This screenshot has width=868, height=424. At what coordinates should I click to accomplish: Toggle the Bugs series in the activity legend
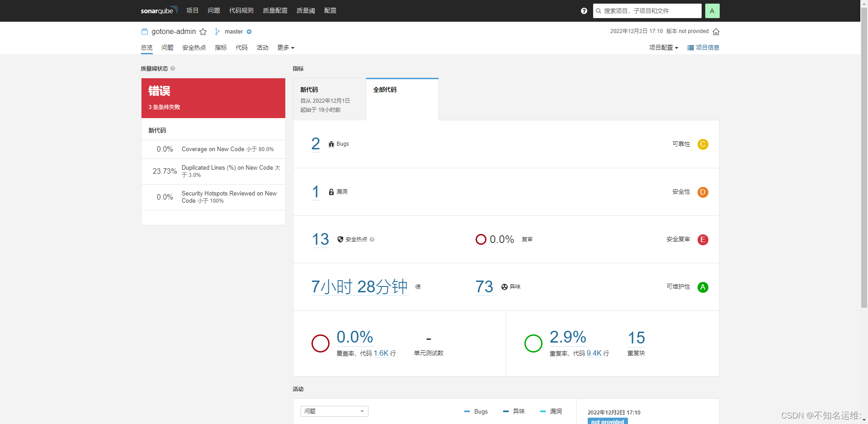(475, 411)
